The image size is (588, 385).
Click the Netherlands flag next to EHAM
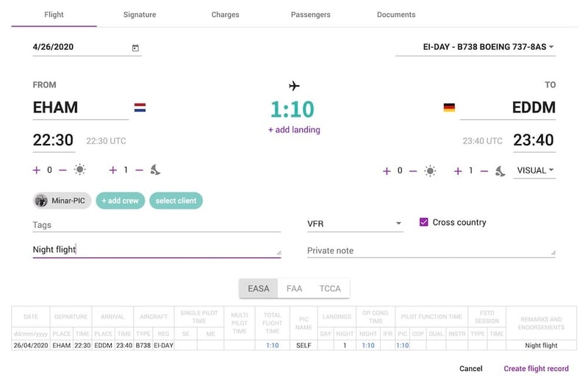click(140, 108)
